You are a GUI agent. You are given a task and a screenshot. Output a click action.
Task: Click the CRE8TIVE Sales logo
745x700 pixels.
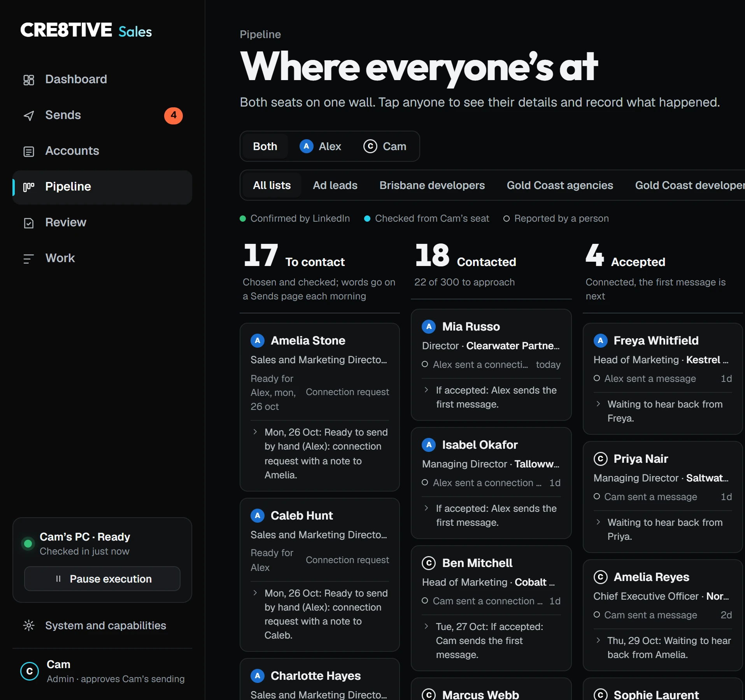[x=86, y=30]
